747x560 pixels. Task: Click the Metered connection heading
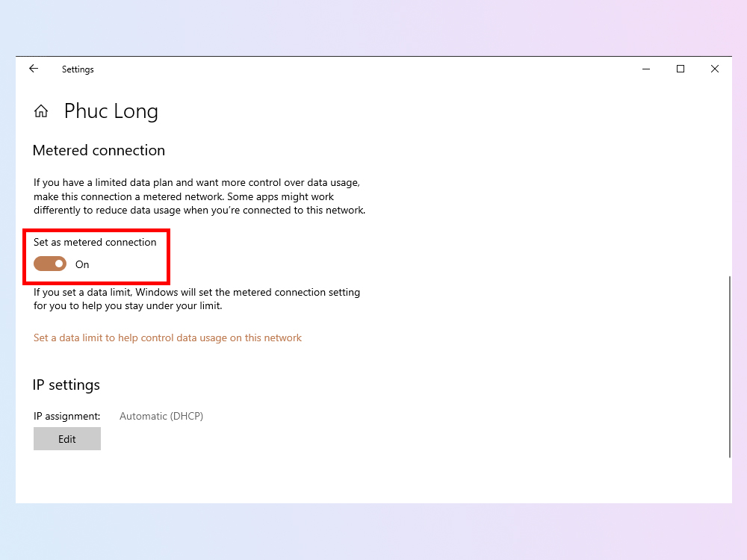click(x=99, y=151)
